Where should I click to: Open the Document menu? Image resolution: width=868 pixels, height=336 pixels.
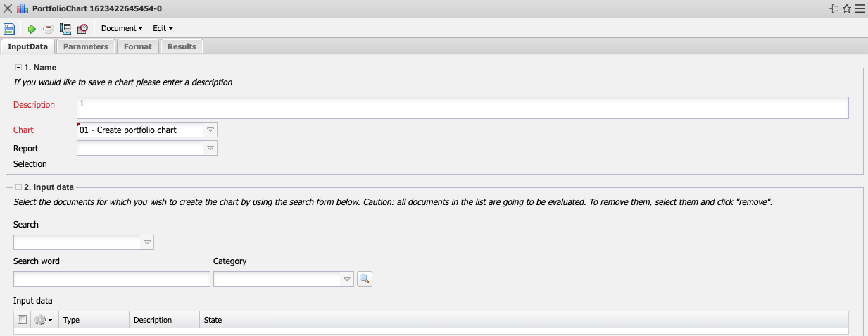point(122,29)
